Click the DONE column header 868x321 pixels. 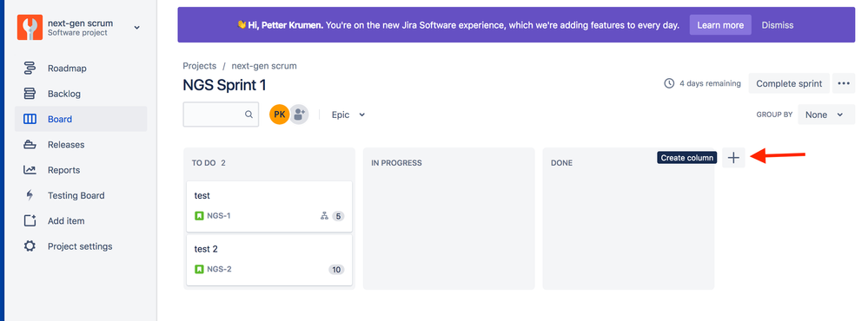562,163
